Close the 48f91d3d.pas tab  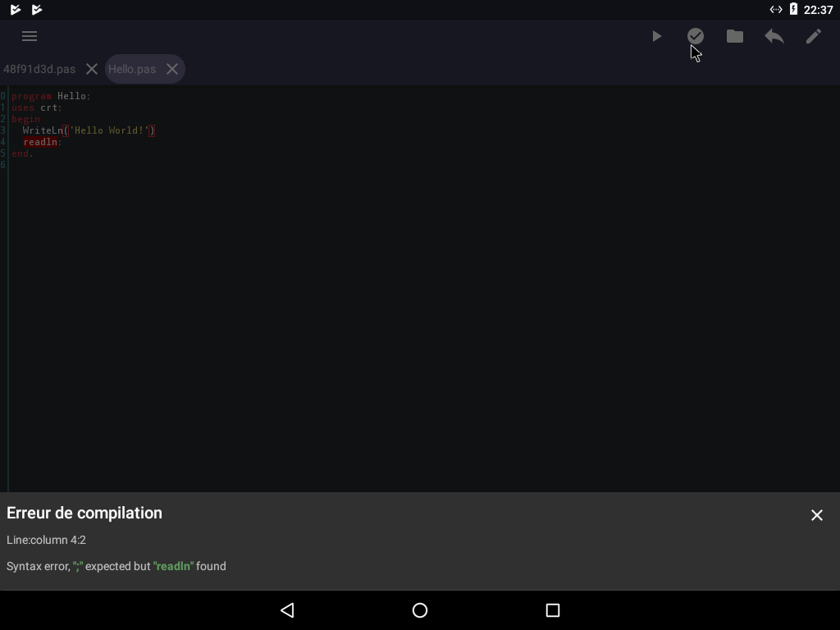92,69
